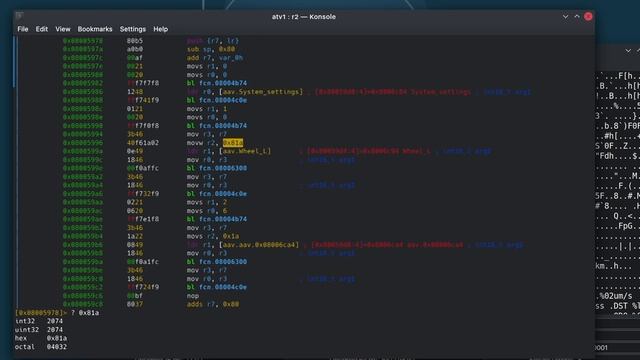Maximize the Konsole window with up chevron
This screenshot has height=360, width=640.
(577, 16)
